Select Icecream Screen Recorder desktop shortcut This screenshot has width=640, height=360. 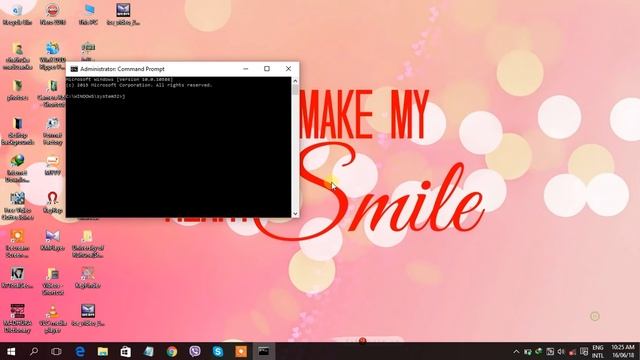tap(17, 243)
